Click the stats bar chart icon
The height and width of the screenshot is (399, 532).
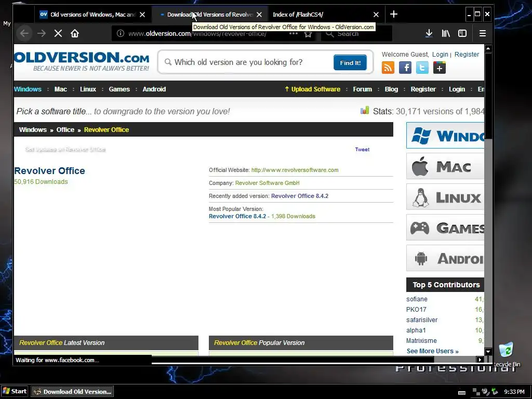pyautogui.click(x=365, y=110)
